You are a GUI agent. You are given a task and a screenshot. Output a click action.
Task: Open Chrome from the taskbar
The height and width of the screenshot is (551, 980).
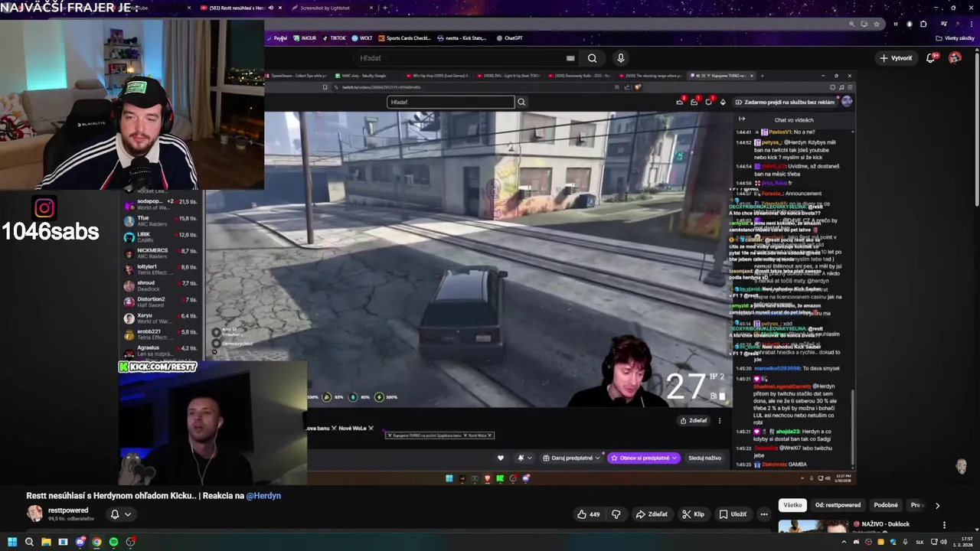(96, 542)
